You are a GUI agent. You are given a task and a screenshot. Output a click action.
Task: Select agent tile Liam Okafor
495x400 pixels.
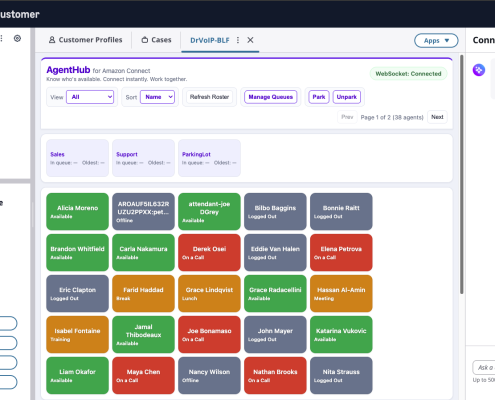coord(77,376)
